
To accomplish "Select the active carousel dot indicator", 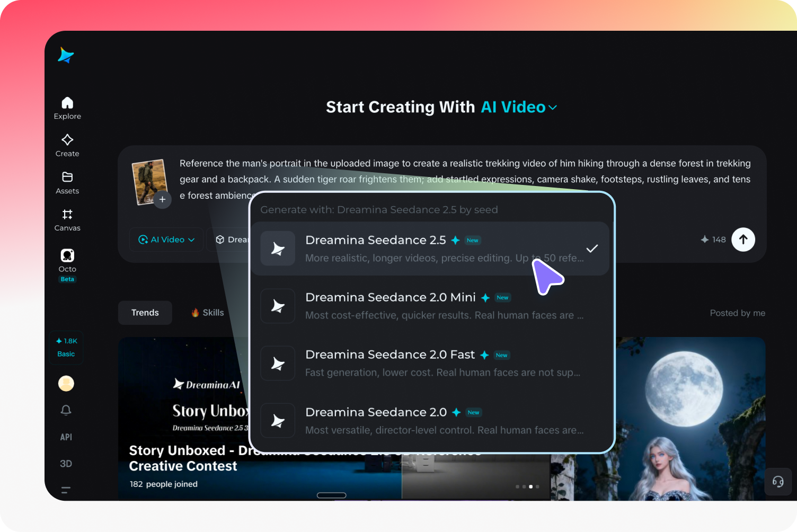I will (x=530, y=486).
